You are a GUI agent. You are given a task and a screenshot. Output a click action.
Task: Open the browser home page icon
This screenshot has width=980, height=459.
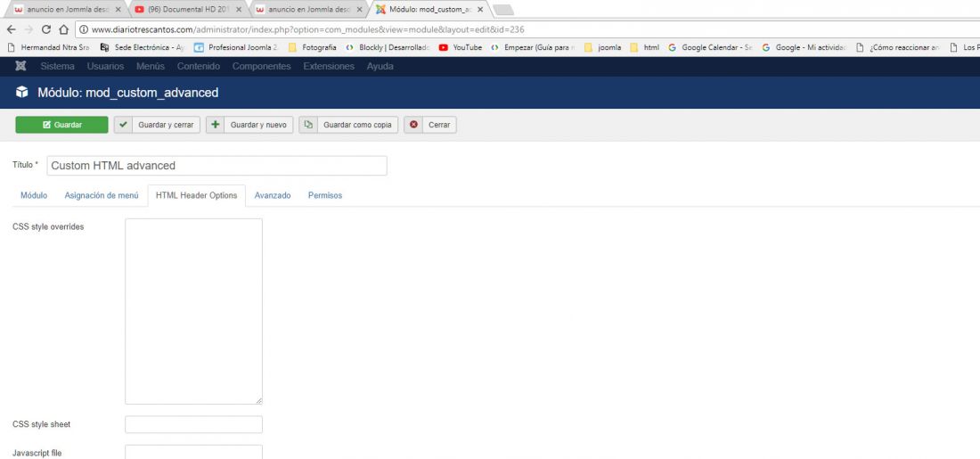click(64, 29)
